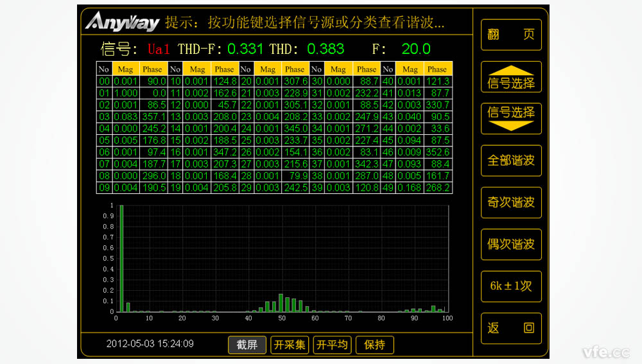642x364 pixels.
Task: Filter to even harmonics 偶次谐波
Action: click(x=511, y=245)
